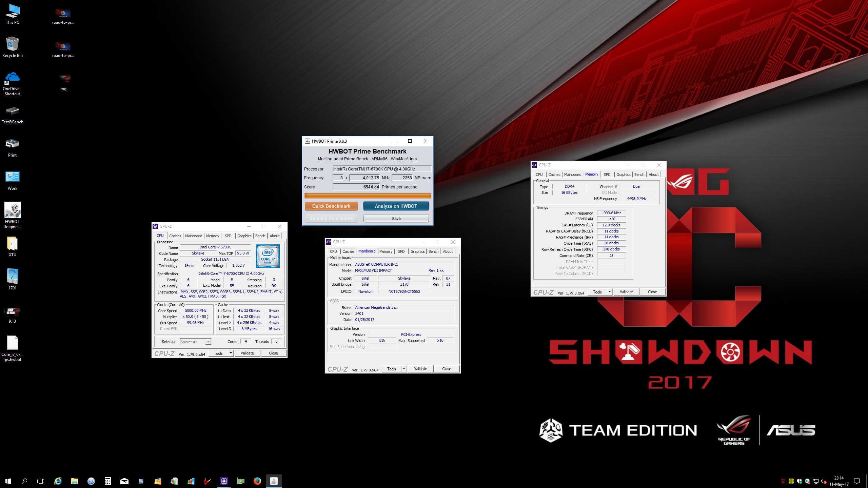Open About tab in Memory CPU-Z window
This screenshot has height=488, width=868.
(654, 175)
